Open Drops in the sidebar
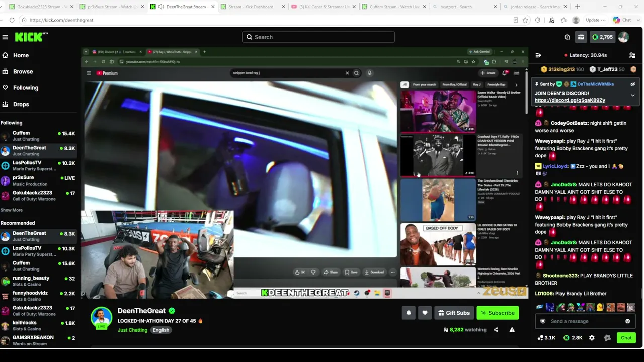The image size is (644, 362). 21,104
